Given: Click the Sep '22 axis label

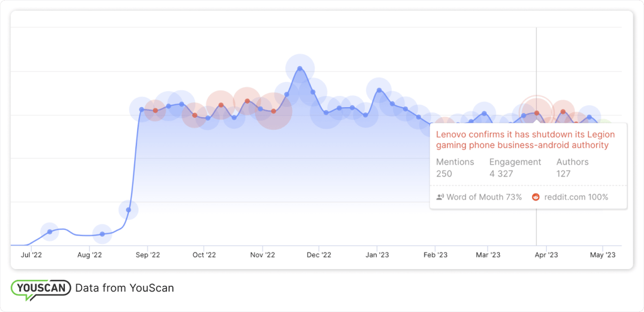Looking at the screenshot, I should pyautogui.click(x=147, y=255).
